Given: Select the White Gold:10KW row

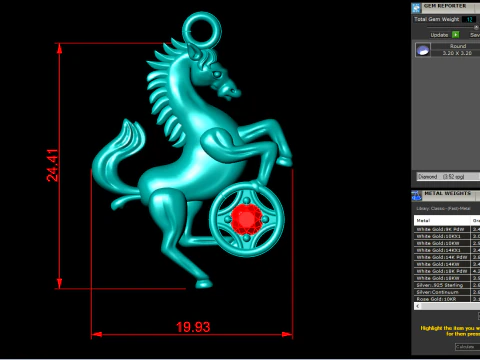Looking at the screenshot, I should pyautogui.click(x=447, y=243).
